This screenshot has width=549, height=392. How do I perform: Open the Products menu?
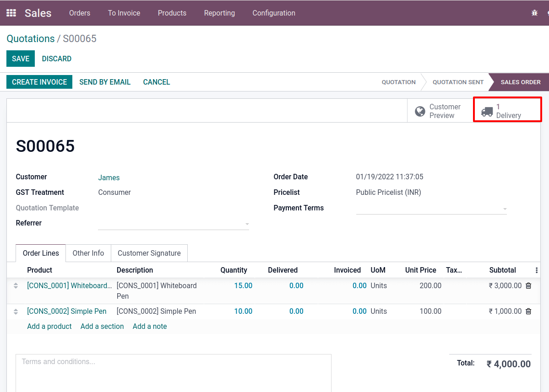(172, 13)
